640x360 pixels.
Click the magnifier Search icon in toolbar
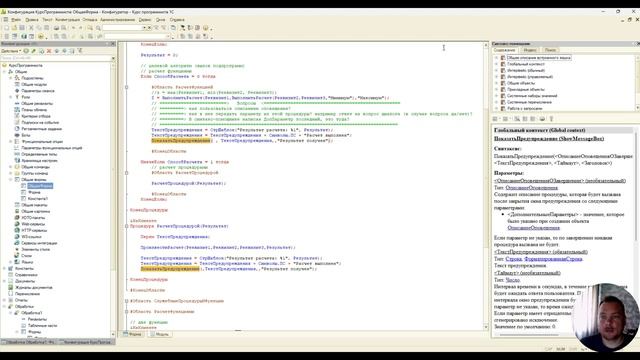click(x=98, y=28)
